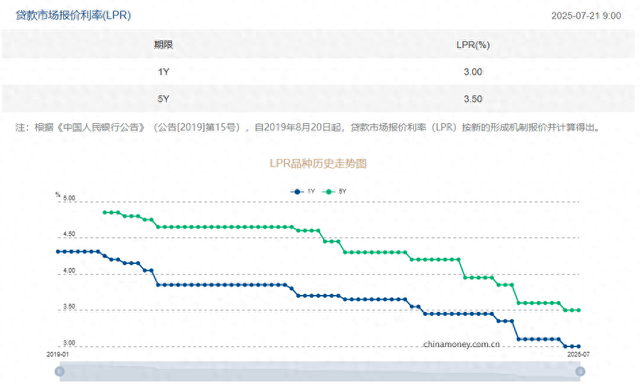Click the 3.50 y-axis label
The width and height of the screenshot is (640, 385).
click(69, 307)
